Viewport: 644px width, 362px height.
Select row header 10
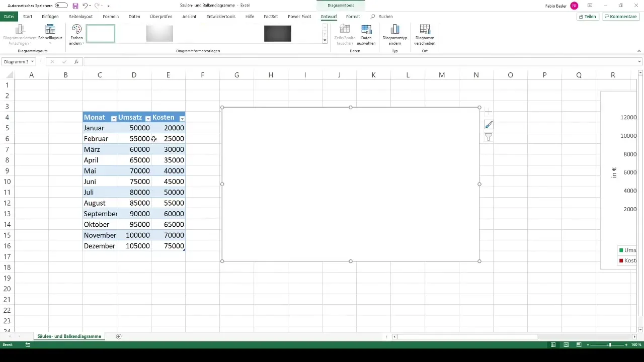click(x=7, y=182)
